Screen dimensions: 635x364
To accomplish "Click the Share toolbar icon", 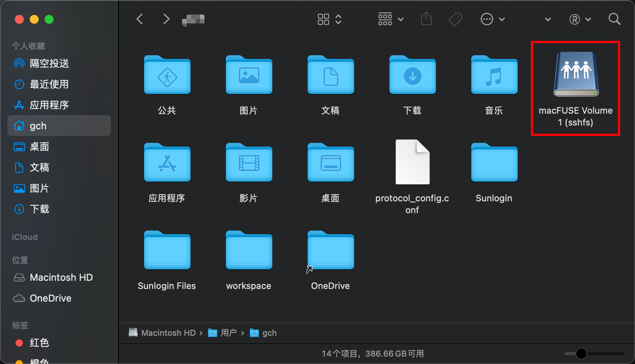I will (426, 19).
